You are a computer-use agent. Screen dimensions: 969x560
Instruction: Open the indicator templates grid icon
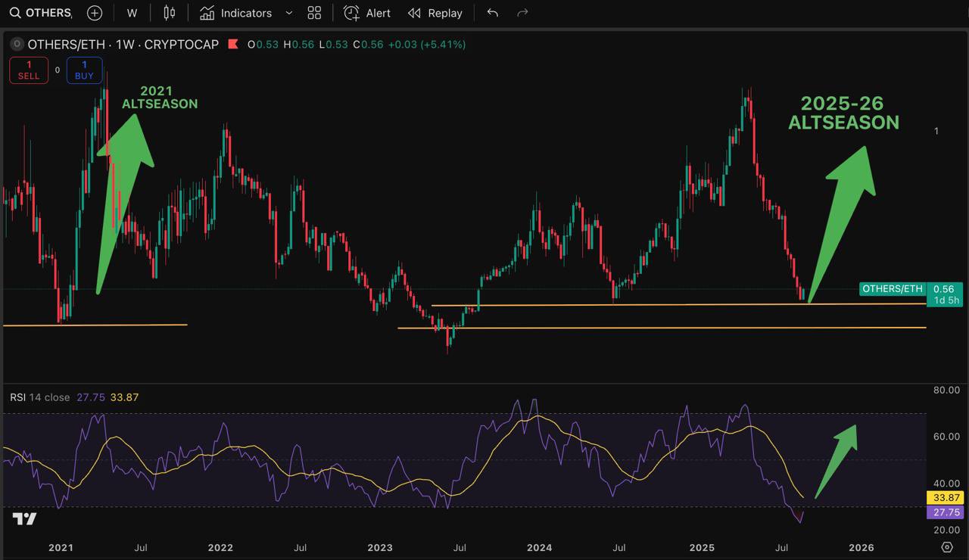(314, 13)
